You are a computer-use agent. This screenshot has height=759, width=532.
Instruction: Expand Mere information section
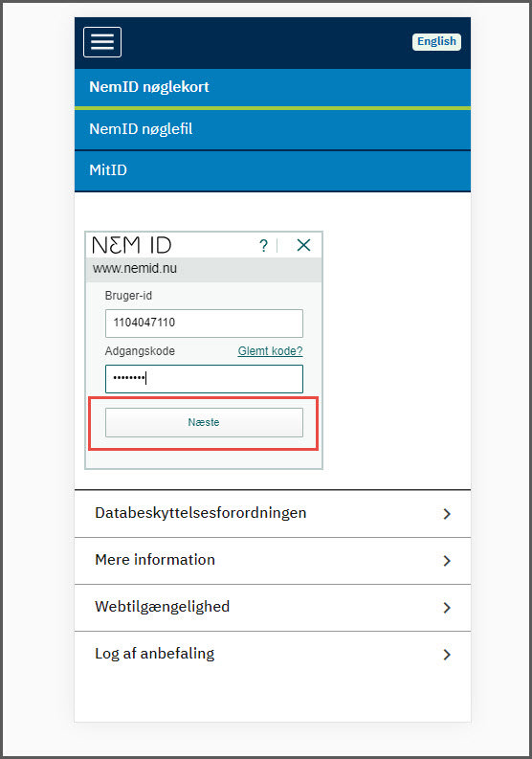point(273,560)
